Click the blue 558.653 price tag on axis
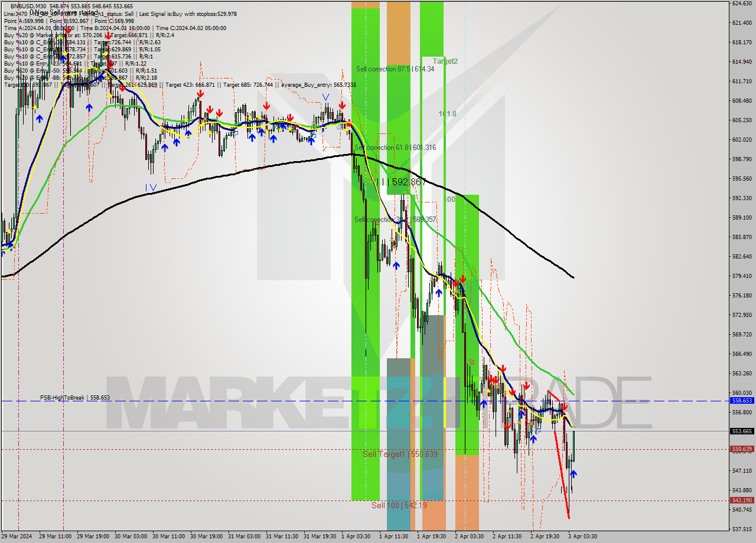Screen dimensions: 756x543 point(742,400)
